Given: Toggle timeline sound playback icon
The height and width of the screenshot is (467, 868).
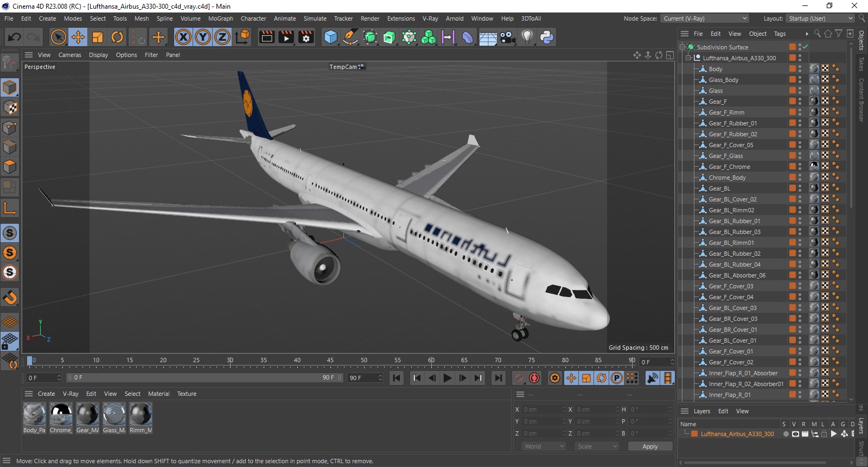Looking at the screenshot, I should click(x=653, y=378).
